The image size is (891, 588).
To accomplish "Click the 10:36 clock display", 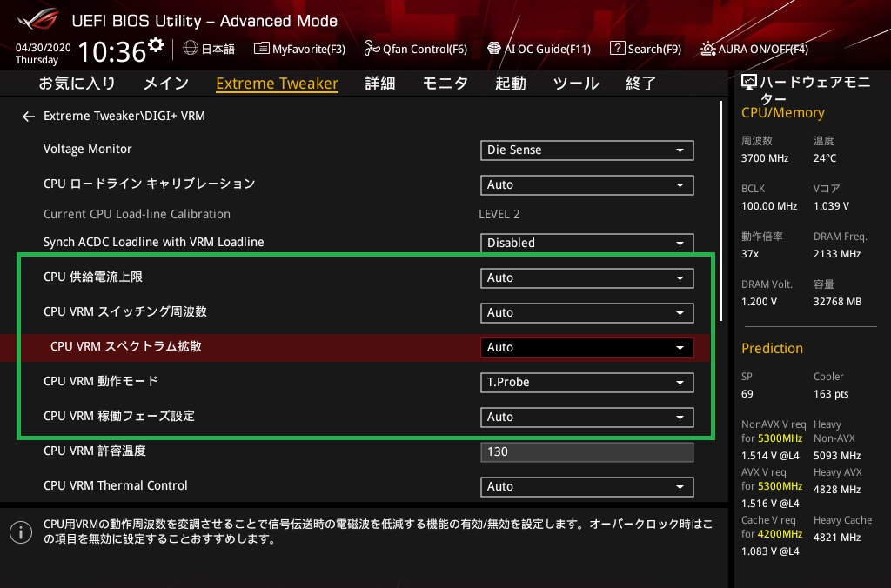I will click(112, 51).
